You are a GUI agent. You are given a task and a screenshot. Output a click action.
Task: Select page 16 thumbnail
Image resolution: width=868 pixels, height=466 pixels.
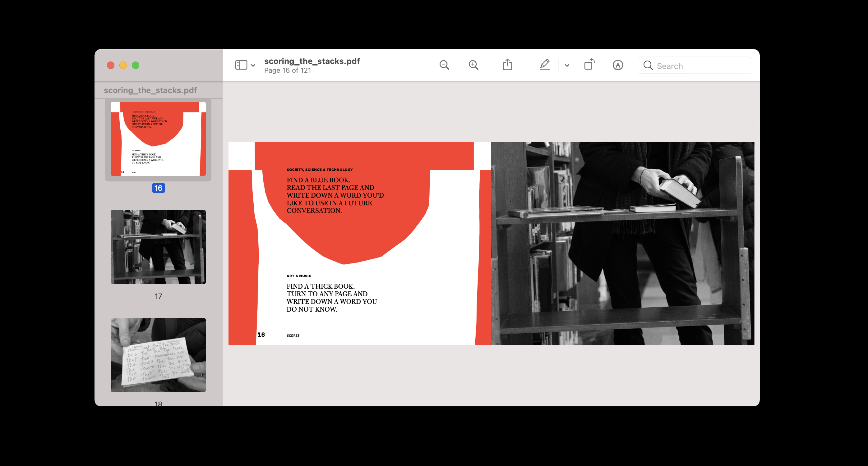click(x=158, y=139)
